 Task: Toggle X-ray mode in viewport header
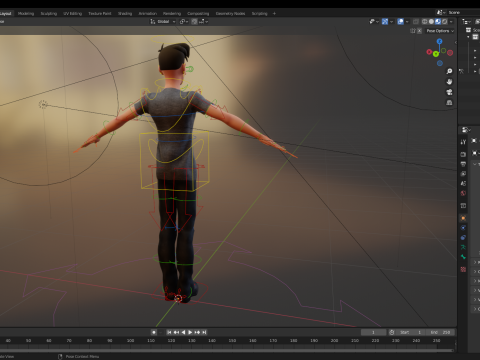pyautogui.click(x=416, y=22)
